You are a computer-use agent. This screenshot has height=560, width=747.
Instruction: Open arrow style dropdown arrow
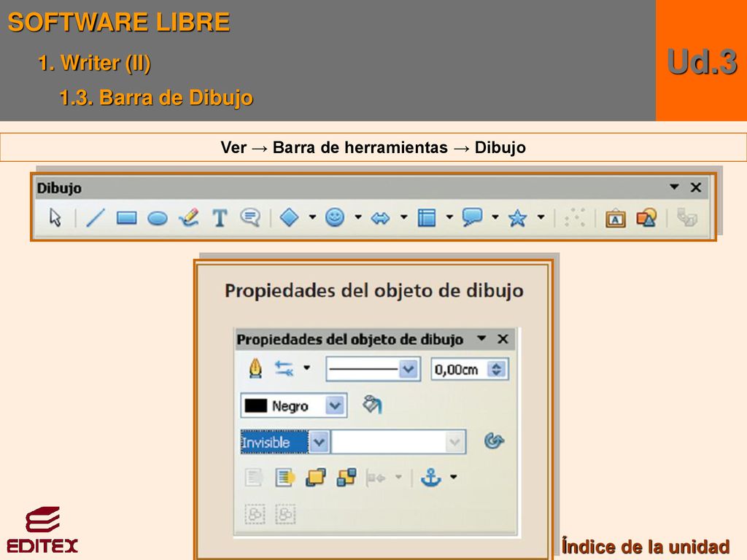[307, 367]
